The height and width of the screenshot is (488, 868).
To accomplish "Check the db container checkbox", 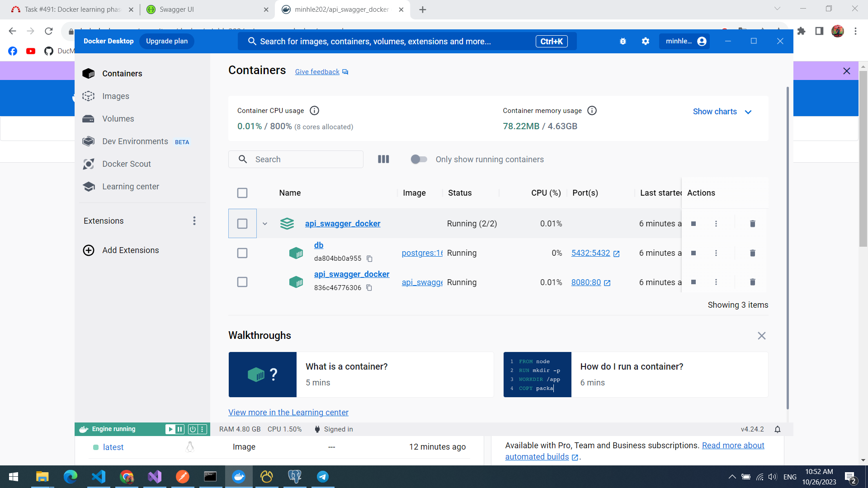I will click(242, 253).
